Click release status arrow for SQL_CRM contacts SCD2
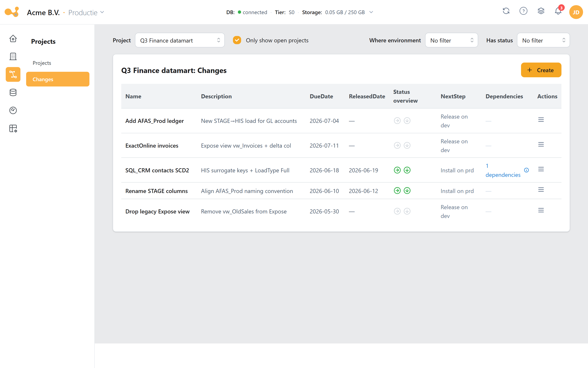The image size is (588, 368). click(x=397, y=170)
